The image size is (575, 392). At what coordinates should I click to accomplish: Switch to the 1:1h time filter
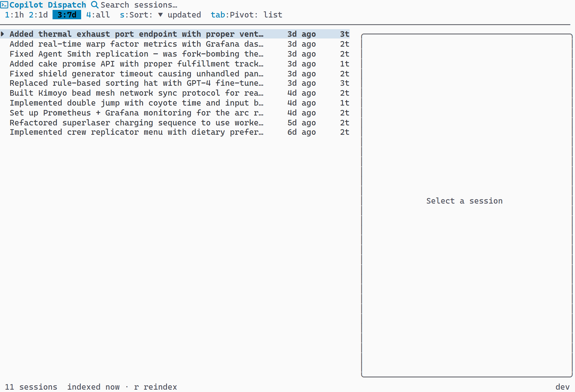pyautogui.click(x=14, y=15)
